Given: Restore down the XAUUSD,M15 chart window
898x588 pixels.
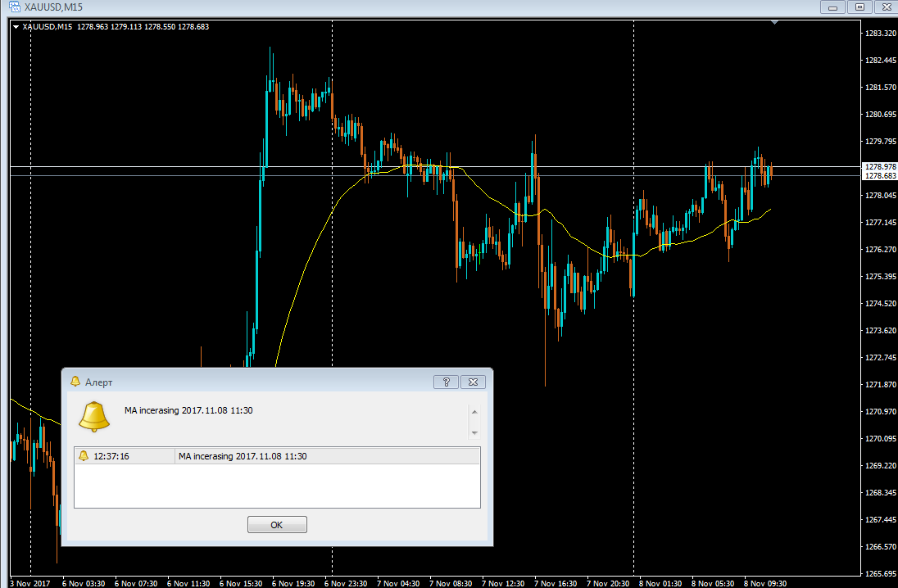Looking at the screenshot, I should tap(859, 7).
